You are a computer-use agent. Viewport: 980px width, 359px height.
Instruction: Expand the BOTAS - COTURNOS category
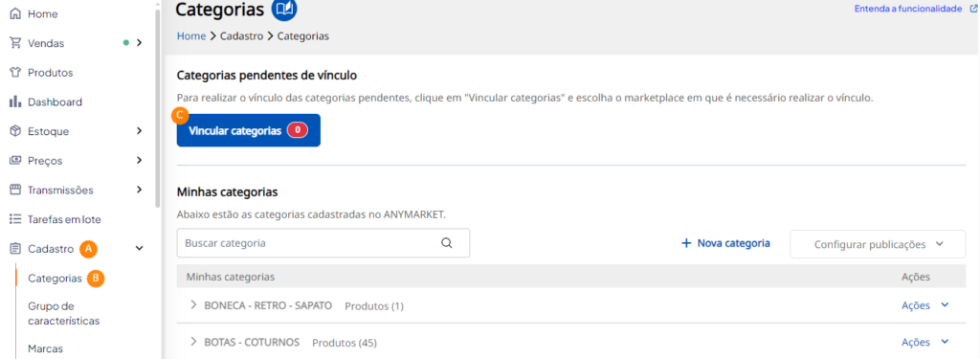pos(193,342)
